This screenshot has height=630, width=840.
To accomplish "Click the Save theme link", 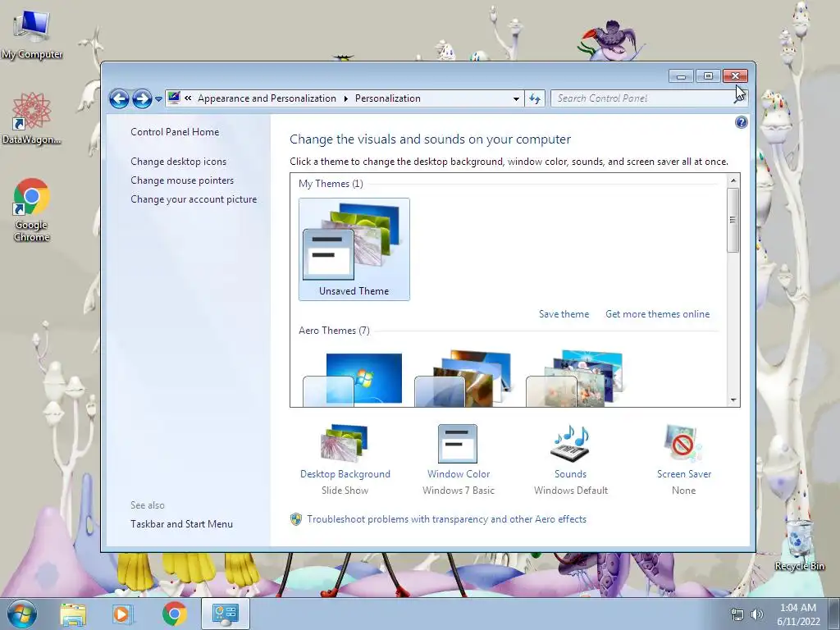I will 564,314.
